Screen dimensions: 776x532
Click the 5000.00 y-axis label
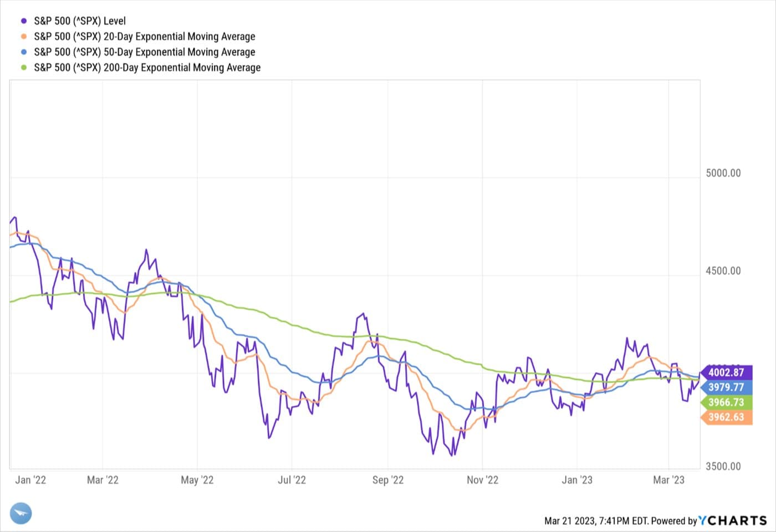tap(723, 173)
